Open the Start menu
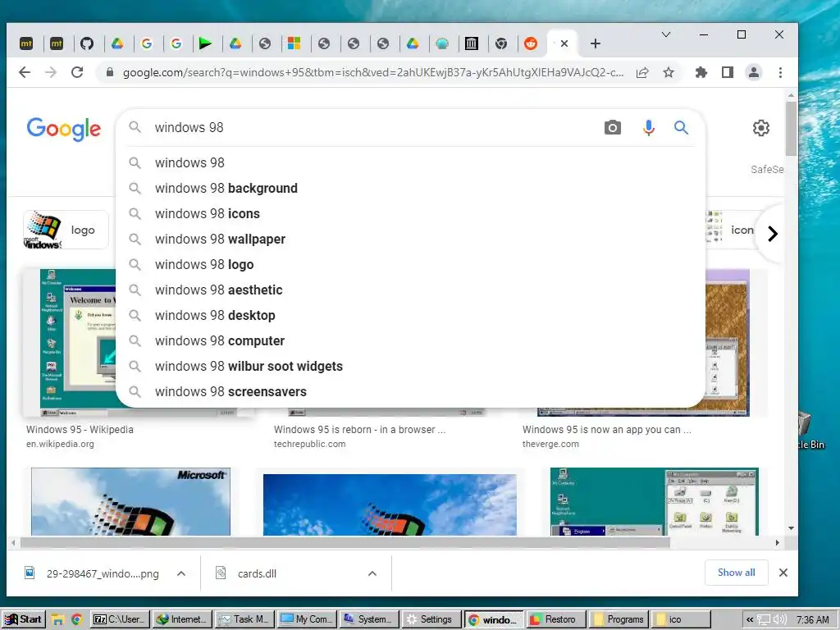The height and width of the screenshot is (630, 840). [24, 619]
